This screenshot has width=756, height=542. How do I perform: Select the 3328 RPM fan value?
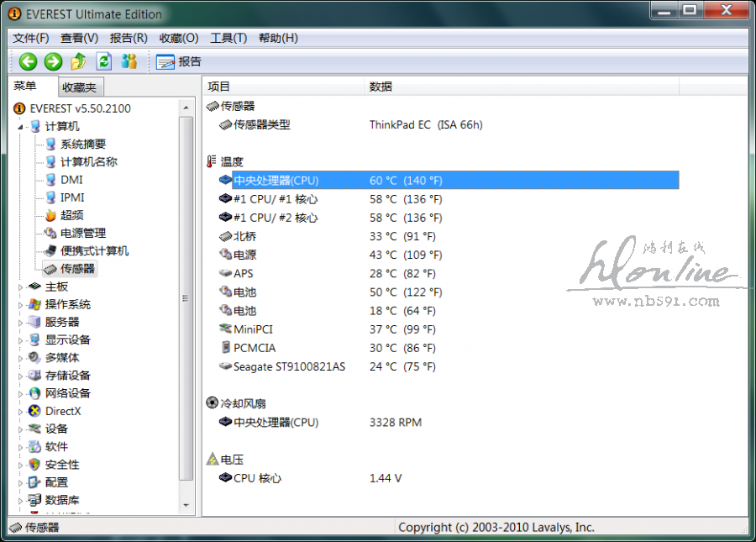396,423
